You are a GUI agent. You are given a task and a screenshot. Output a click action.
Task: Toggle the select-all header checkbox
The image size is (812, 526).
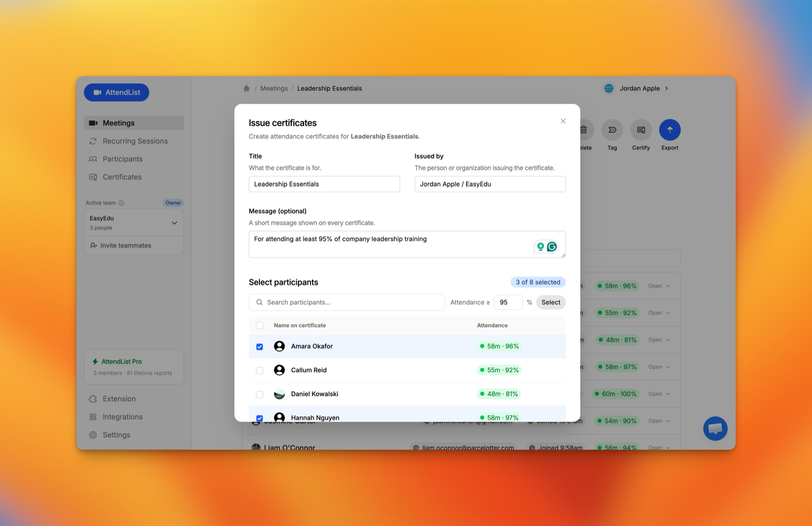(x=260, y=326)
